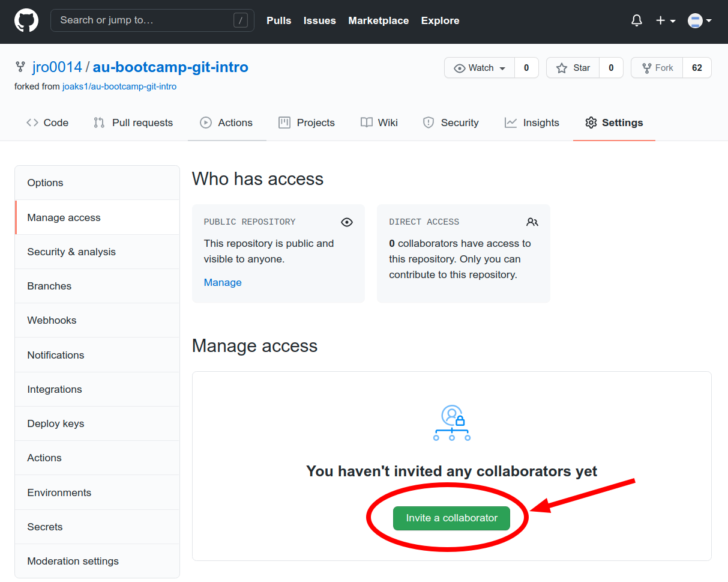Open the notifications bell
Image resolution: width=728 pixels, height=582 pixels.
(x=637, y=20)
